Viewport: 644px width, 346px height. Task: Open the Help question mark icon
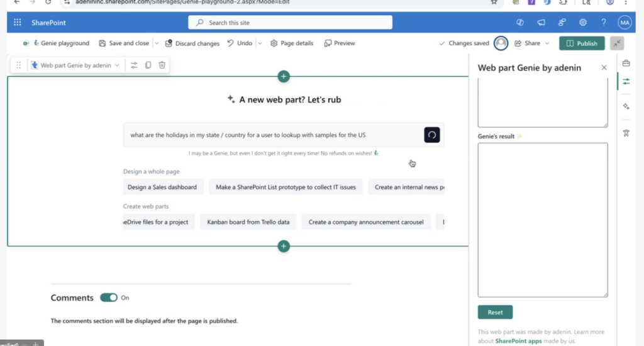603,23
